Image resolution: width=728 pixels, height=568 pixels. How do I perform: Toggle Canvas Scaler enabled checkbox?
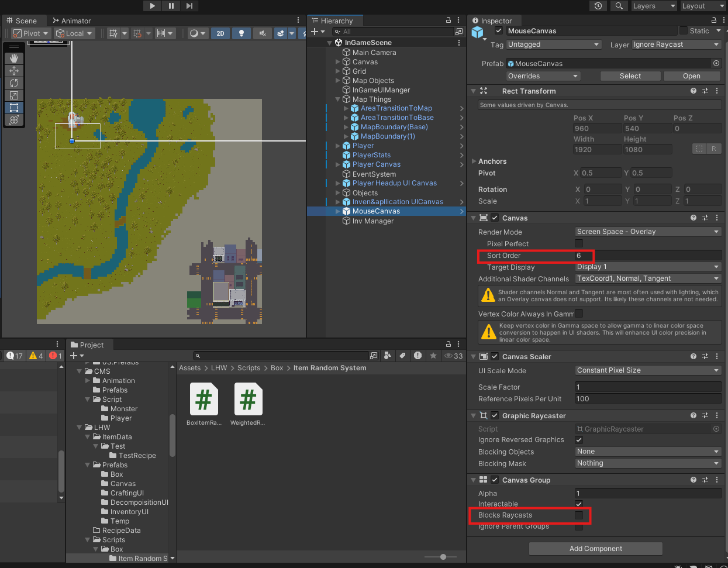point(495,356)
